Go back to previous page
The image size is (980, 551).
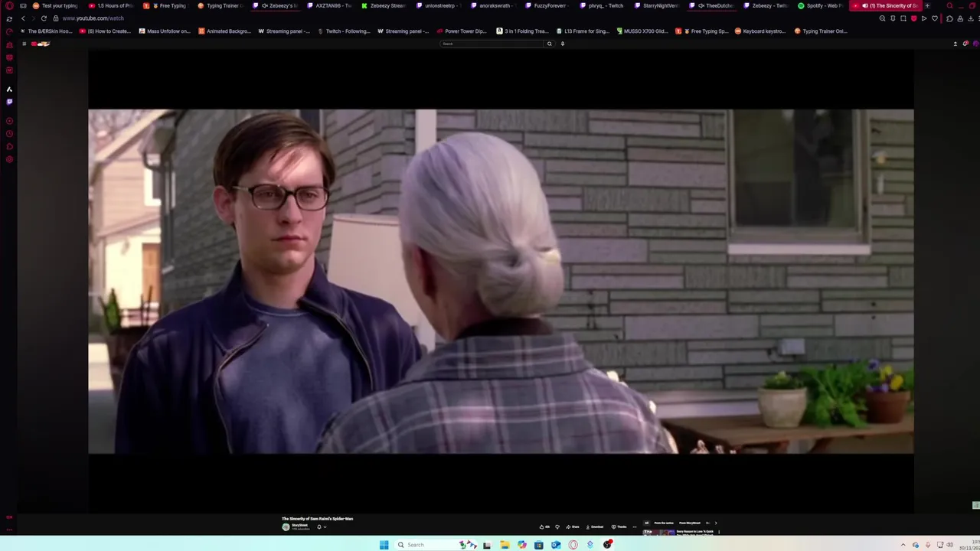(23, 18)
